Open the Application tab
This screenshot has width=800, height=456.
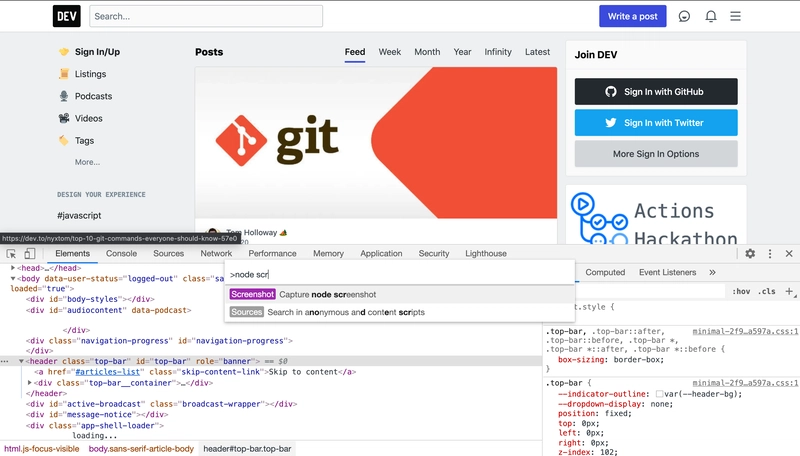coord(381,254)
